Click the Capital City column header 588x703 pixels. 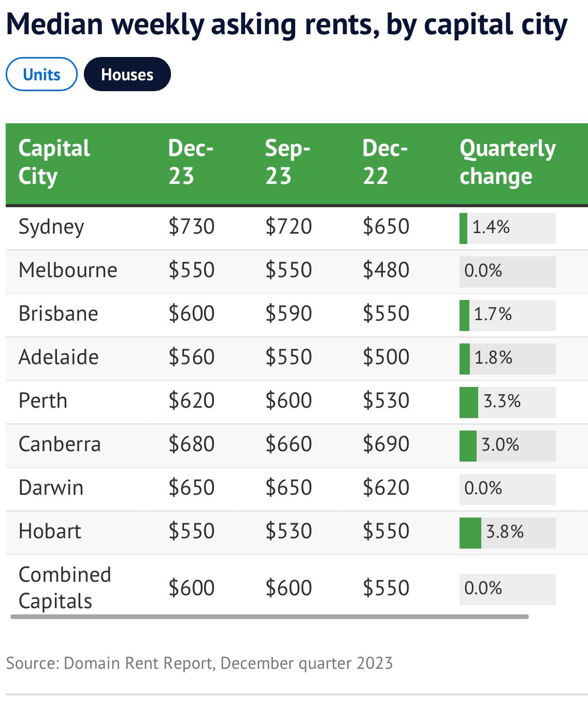[54, 162]
